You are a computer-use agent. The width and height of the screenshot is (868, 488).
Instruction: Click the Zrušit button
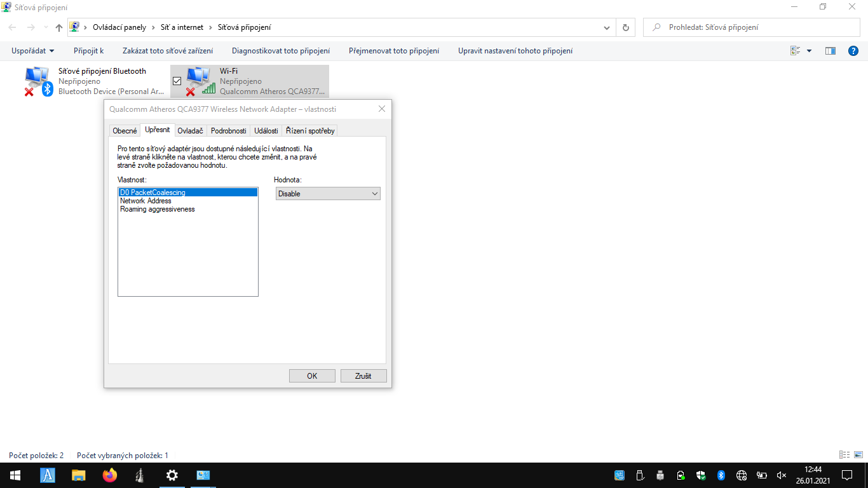pos(363,376)
